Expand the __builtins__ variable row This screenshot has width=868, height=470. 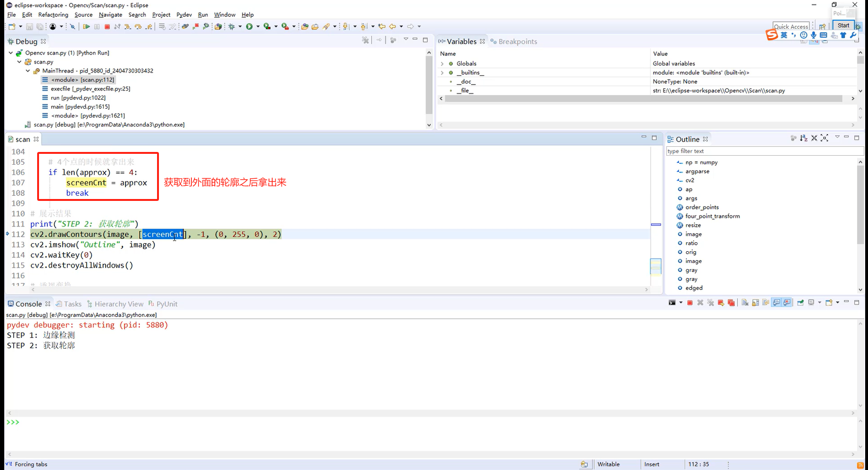click(x=442, y=72)
